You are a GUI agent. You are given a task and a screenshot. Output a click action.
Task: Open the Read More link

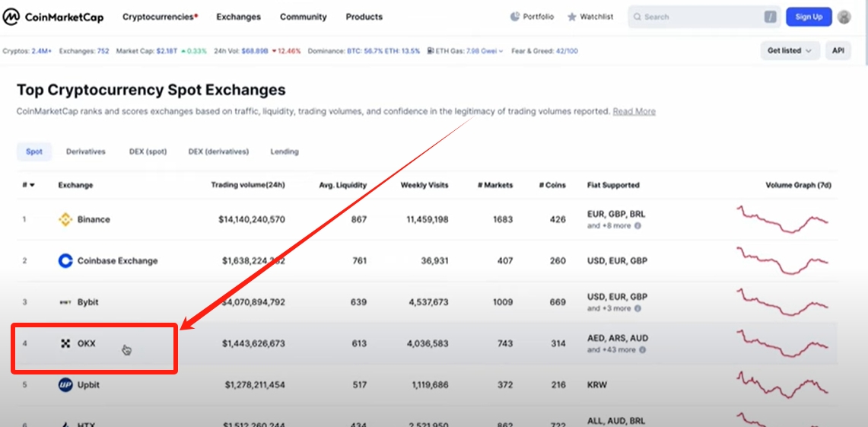click(x=634, y=111)
